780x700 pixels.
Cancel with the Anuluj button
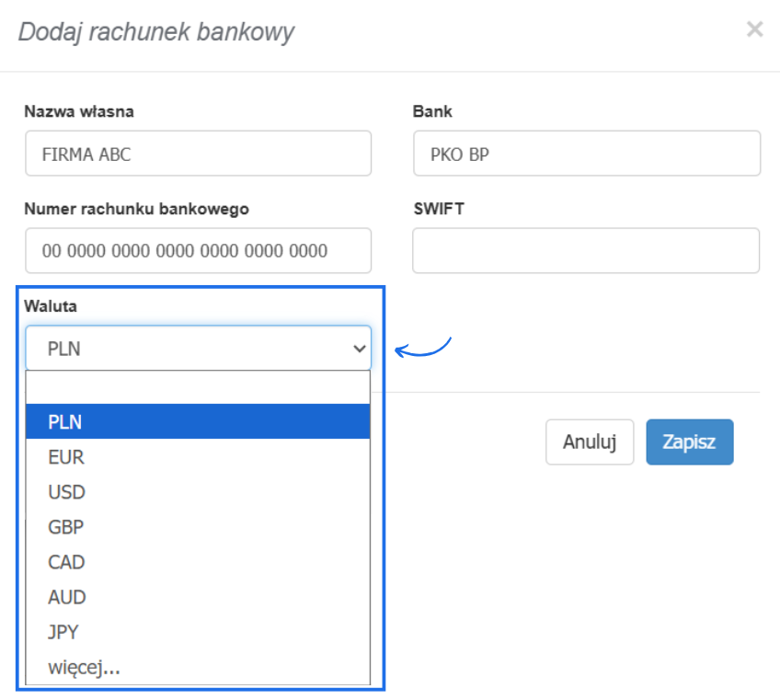tap(590, 442)
